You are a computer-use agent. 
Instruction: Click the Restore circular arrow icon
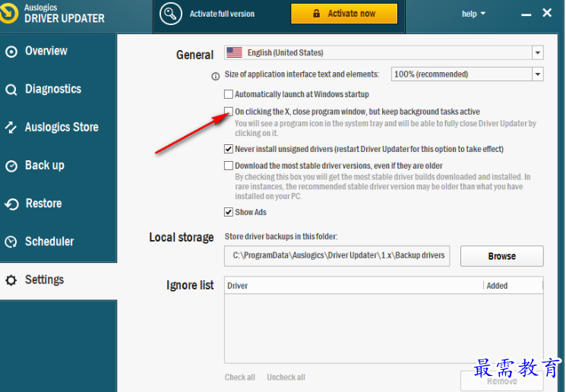tap(11, 204)
